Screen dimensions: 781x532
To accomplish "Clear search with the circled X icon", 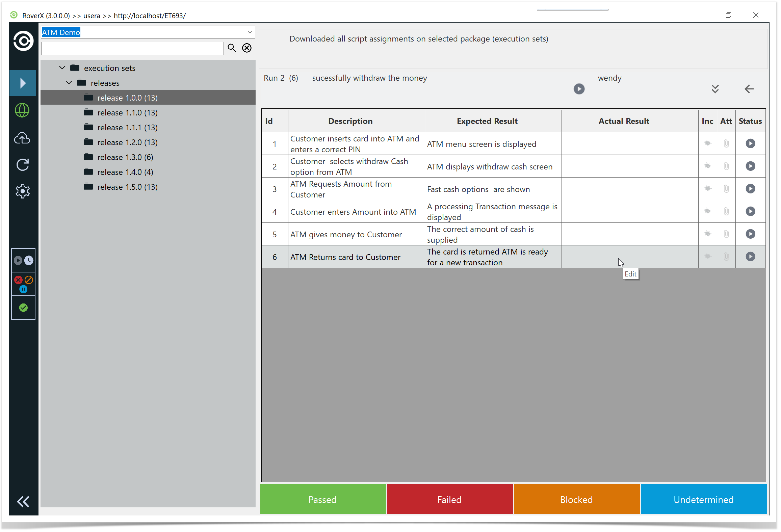I will tap(247, 48).
